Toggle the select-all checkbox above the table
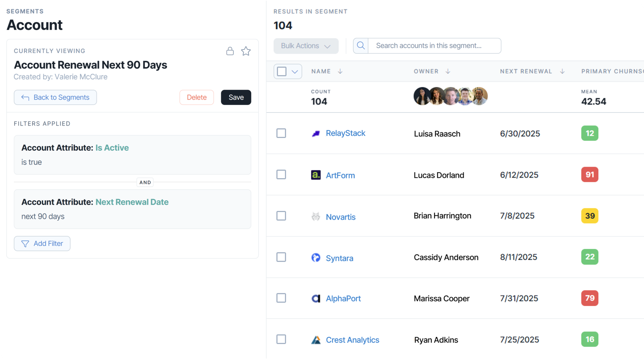The height and width of the screenshot is (362, 644). click(x=282, y=71)
